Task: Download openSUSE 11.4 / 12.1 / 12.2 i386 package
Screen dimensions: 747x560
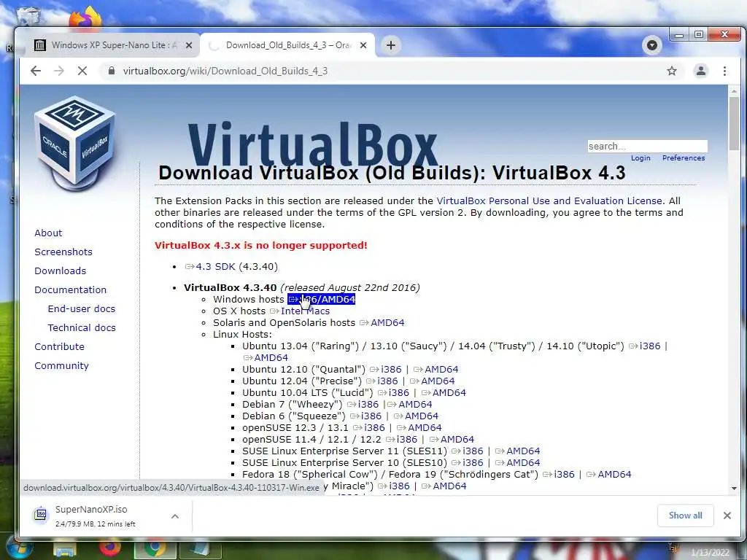Action: click(x=401, y=440)
